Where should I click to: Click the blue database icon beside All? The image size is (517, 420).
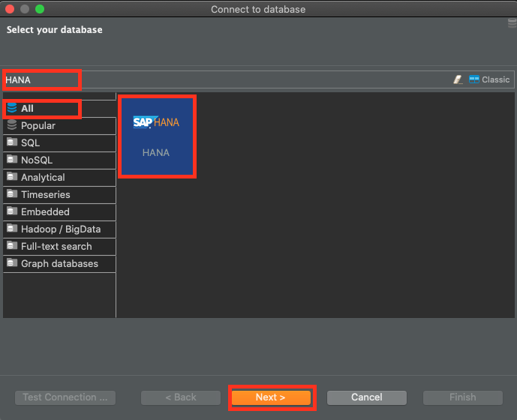click(x=12, y=108)
